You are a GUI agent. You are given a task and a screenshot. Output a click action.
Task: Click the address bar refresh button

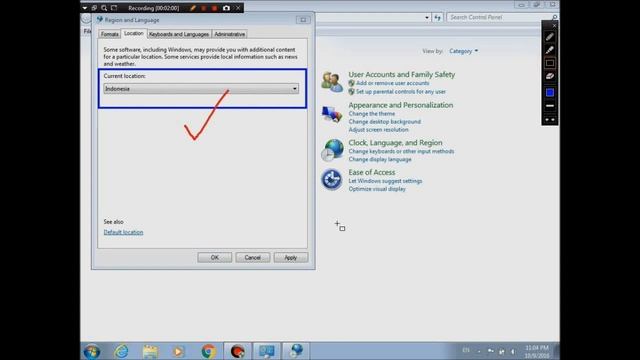click(x=438, y=17)
